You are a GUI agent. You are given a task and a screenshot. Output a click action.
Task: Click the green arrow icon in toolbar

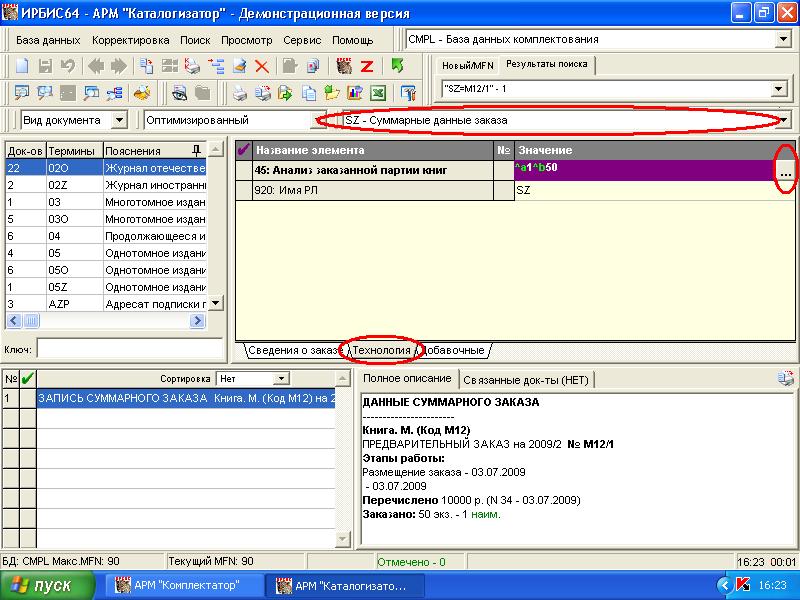click(398, 66)
